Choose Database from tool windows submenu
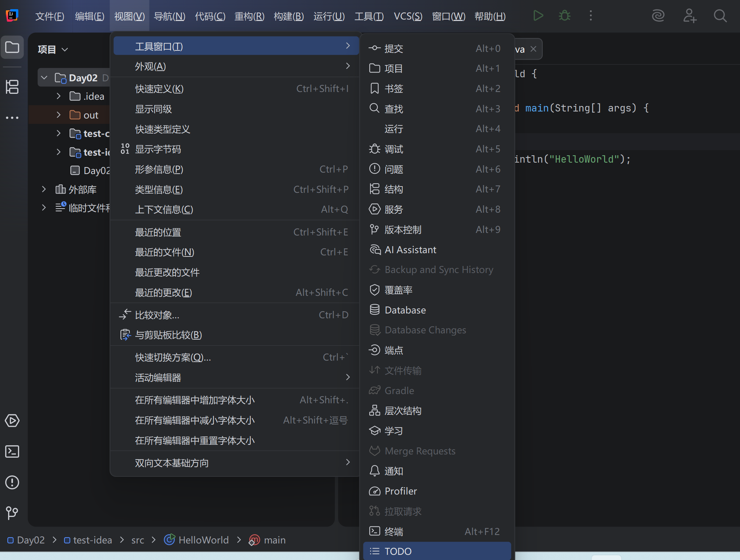This screenshot has width=740, height=560. pyautogui.click(x=405, y=310)
